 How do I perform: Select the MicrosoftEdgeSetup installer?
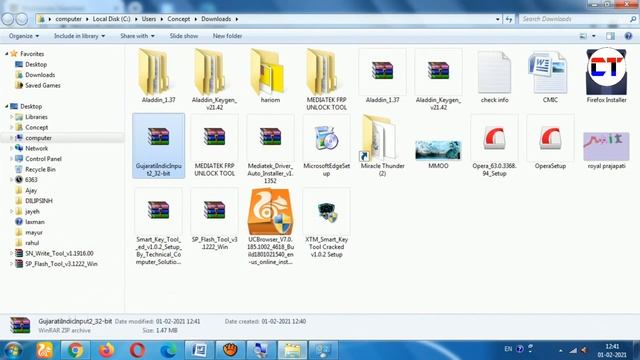326,146
